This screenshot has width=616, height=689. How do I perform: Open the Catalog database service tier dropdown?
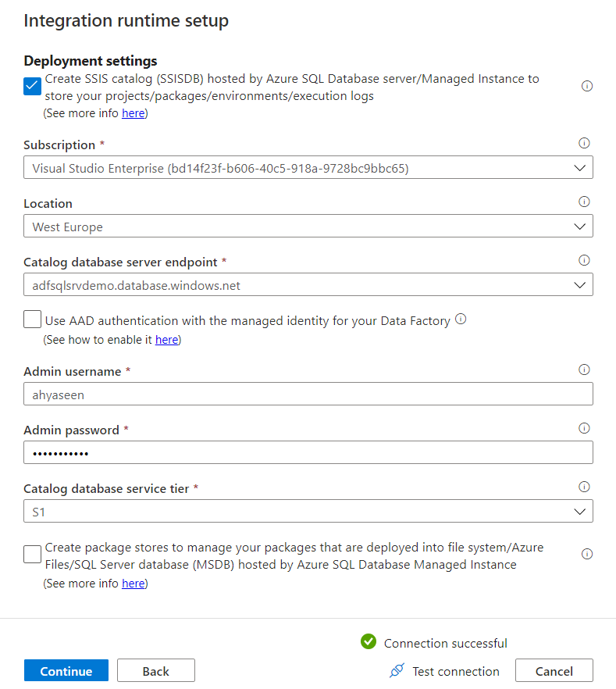click(580, 511)
